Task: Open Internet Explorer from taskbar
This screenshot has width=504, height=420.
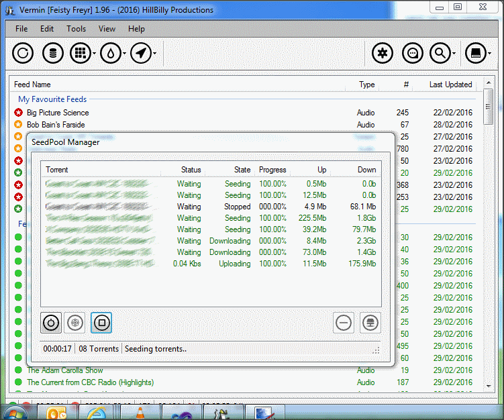Action: 97,413
